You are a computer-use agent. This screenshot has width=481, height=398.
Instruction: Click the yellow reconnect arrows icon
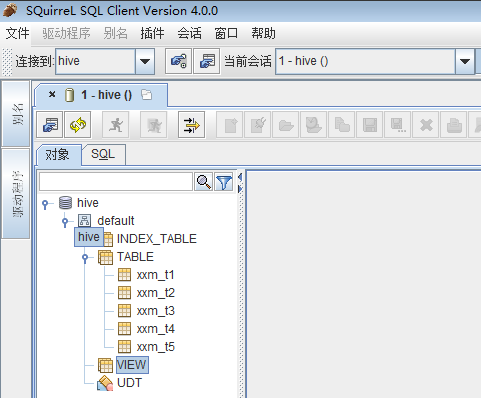(x=78, y=125)
